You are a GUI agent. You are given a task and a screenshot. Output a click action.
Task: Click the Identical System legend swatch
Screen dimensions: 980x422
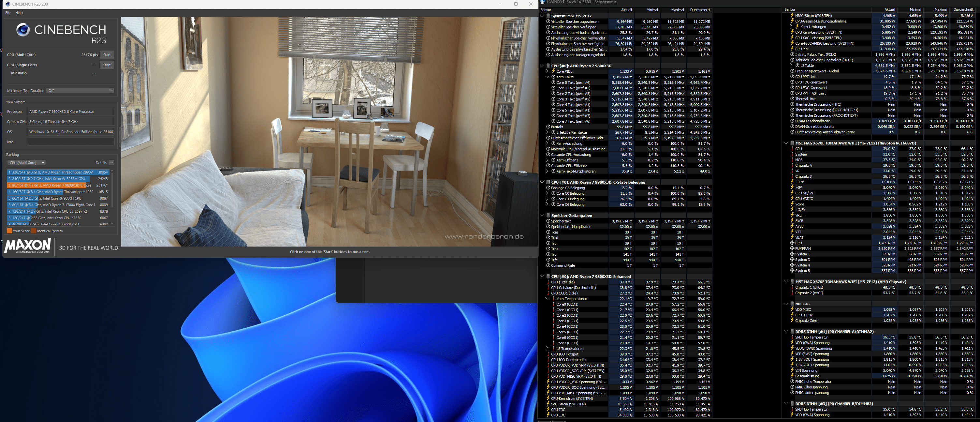[x=34, y=231]
